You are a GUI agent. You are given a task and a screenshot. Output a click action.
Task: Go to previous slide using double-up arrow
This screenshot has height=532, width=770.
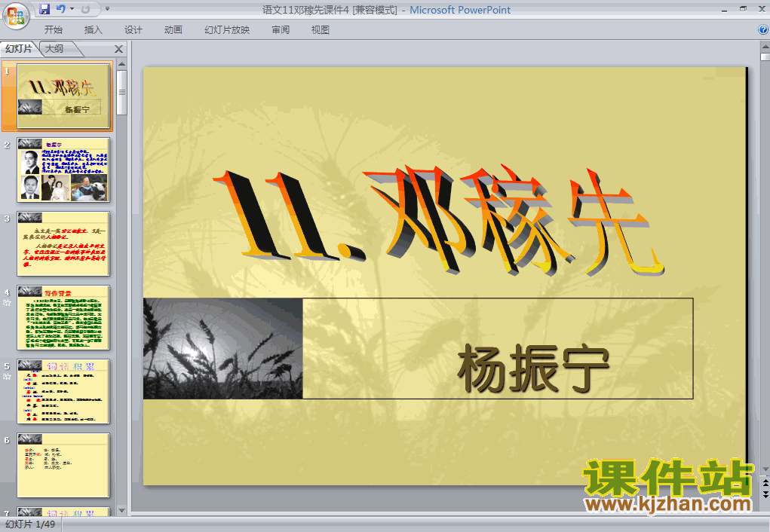pos(765,483)
